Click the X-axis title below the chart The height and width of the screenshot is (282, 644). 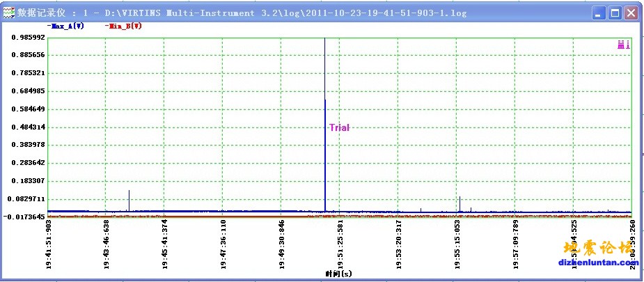pyautogui.click(x=339, y=274)
